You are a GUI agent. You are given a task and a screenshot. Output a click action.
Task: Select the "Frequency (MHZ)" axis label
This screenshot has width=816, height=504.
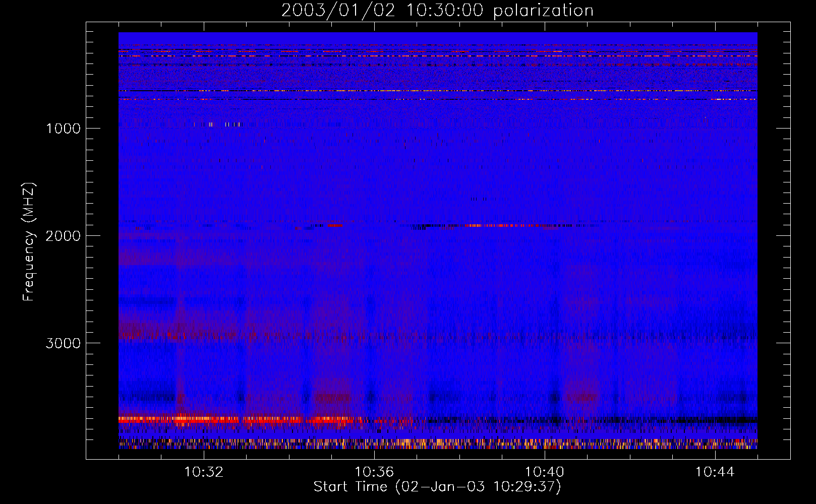tap(29, 242)
